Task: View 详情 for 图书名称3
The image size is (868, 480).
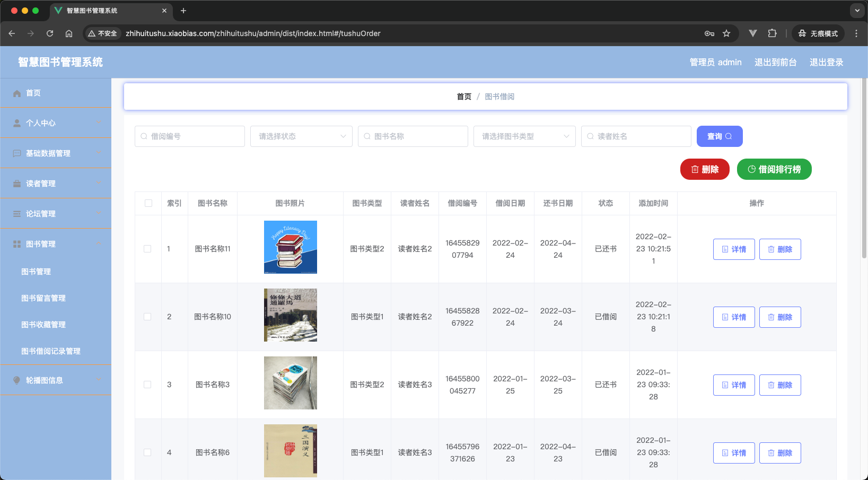Action: (734, 385)
